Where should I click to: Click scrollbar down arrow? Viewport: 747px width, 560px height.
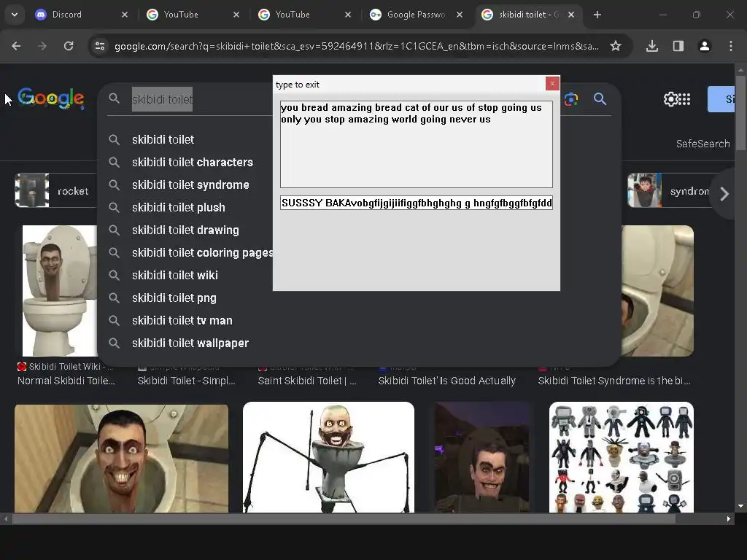click(740, 506)
